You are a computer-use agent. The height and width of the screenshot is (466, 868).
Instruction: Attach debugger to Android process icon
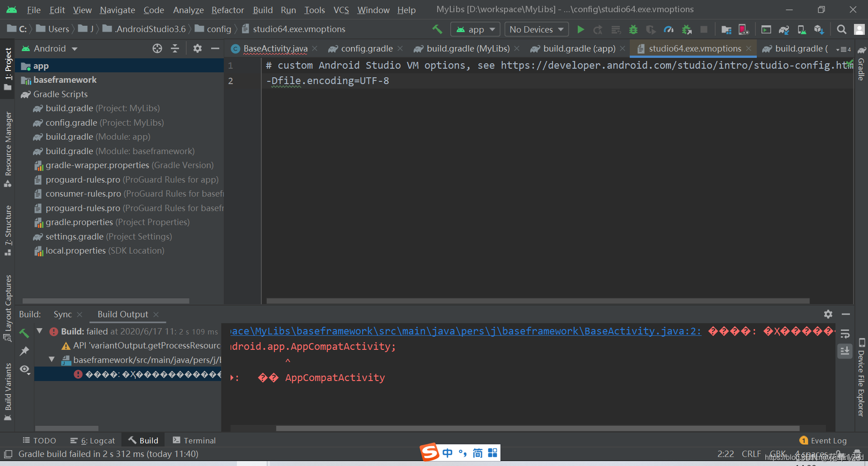click(687, 29)
